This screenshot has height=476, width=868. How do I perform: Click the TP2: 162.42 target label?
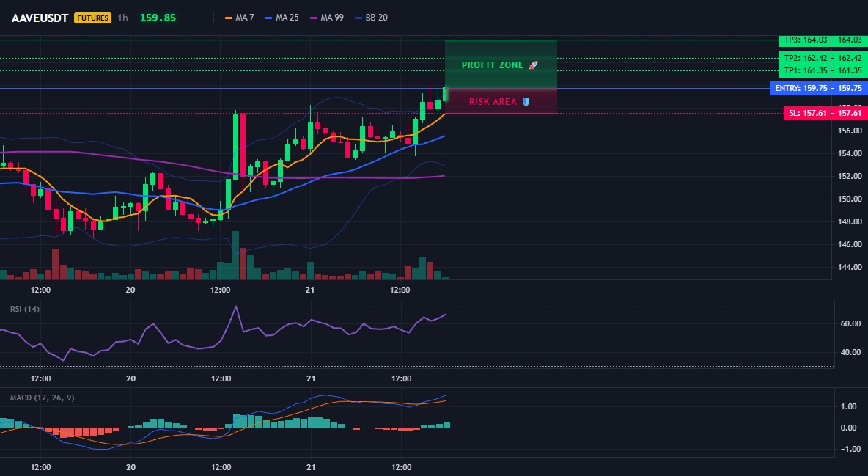[x=804, y=58]
